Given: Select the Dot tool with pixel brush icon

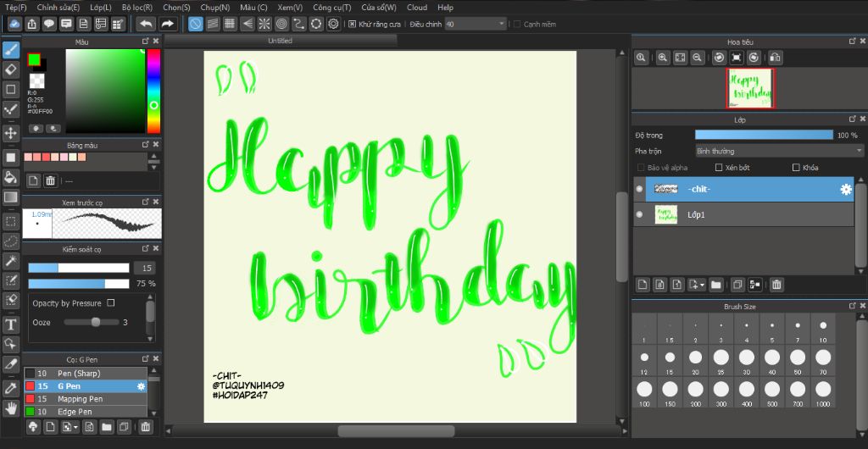Looking at the screenshot, I should point(11,109).
